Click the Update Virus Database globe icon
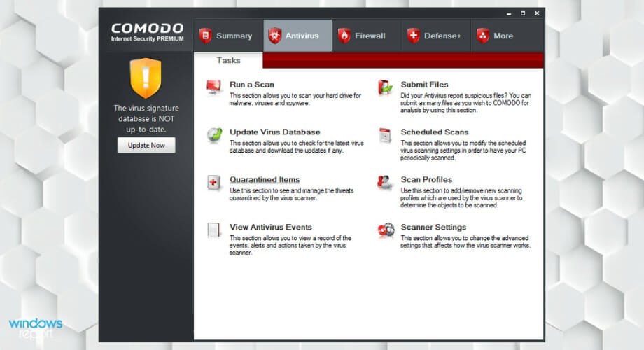Screen dimensions: 644x350 point(214,134)
